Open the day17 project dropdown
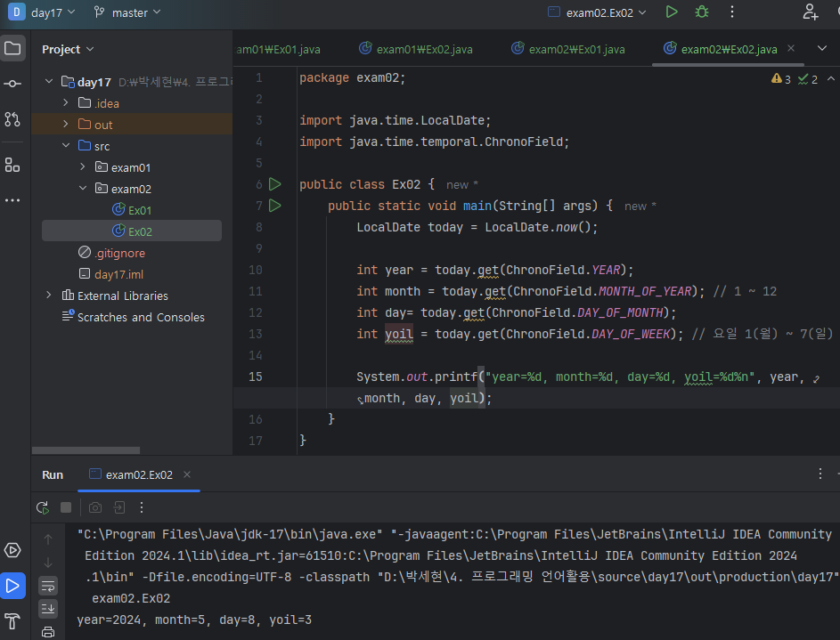The height and width of the screenshot is (640, 840). point(53,12)
